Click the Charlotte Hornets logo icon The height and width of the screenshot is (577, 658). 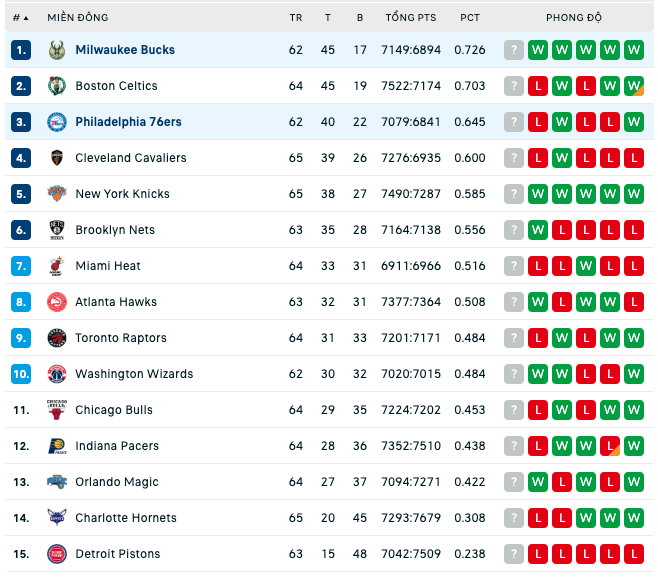(57, 518)
